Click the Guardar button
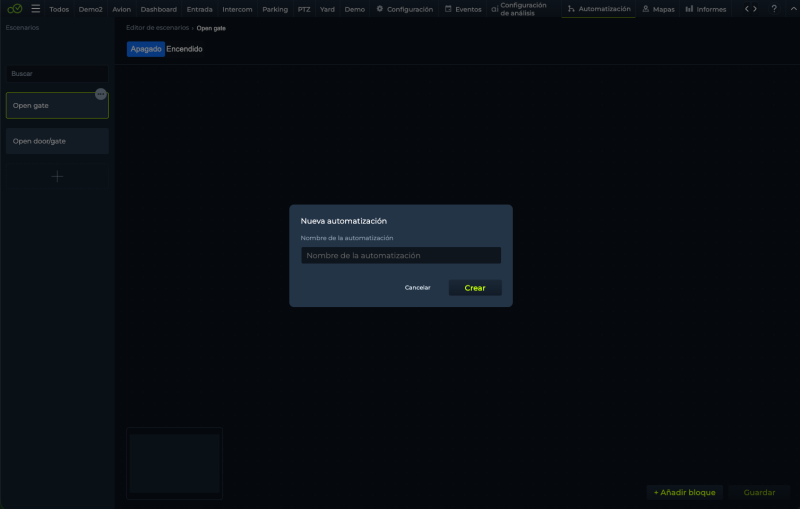 [759, 492]
